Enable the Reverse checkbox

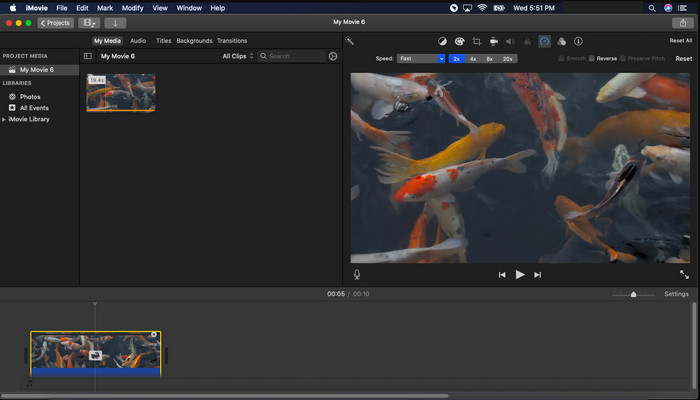tap(591, 59)
